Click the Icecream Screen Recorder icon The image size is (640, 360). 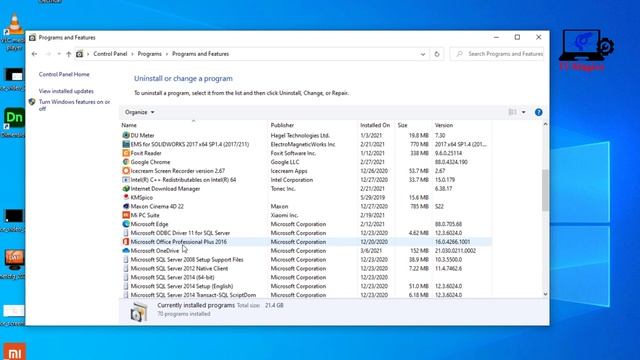coord(126,171)
